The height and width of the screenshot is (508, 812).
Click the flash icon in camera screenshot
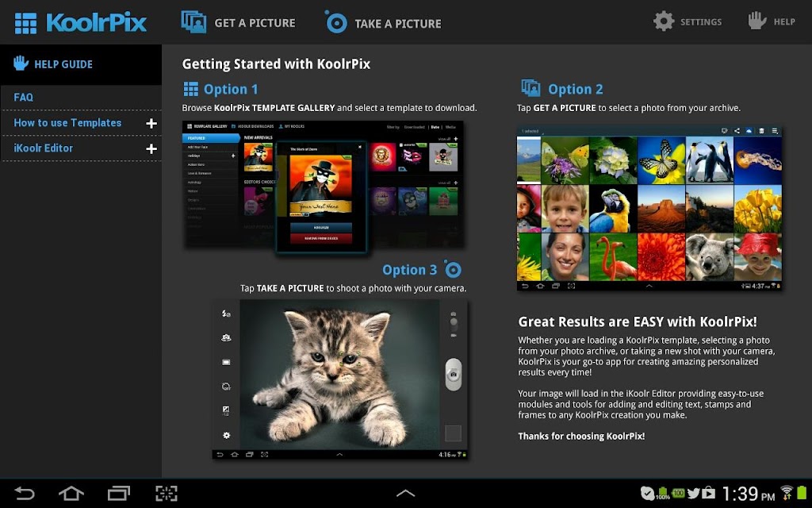[x=226, y=313]
